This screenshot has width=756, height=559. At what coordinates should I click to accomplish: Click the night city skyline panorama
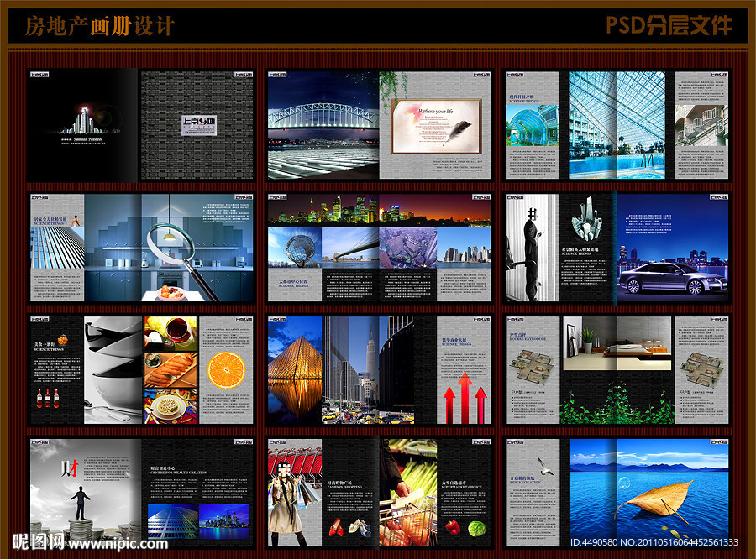pyautogui.click(x=379, y=210)
